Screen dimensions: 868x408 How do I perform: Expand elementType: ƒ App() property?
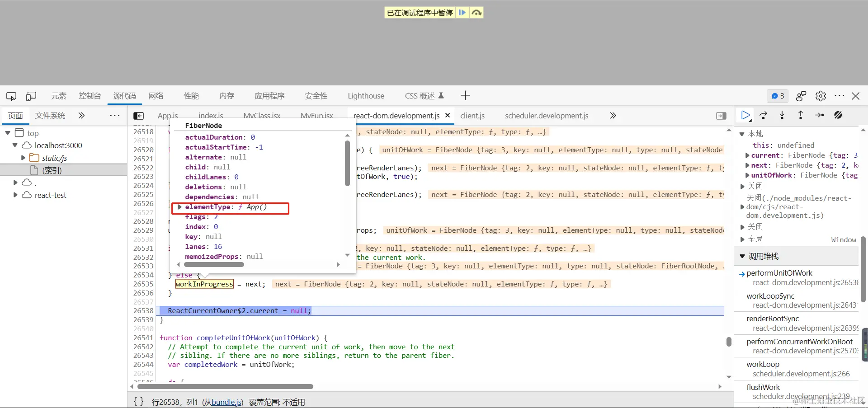click(179, 207)
